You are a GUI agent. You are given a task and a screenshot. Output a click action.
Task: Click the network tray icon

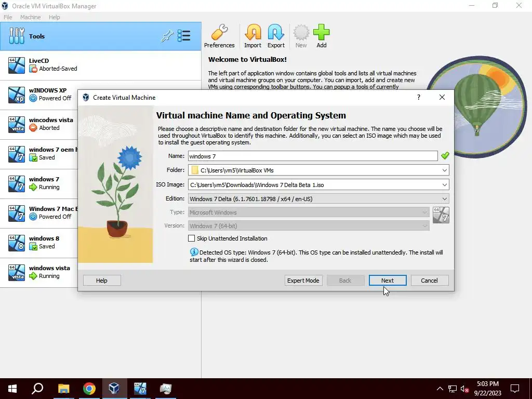(x=453, y=389)
